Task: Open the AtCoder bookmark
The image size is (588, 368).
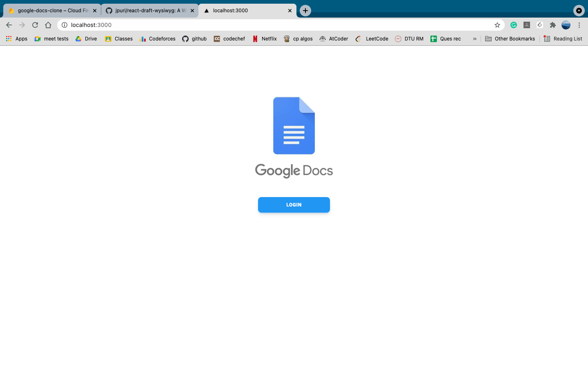Action: pos(334,39)
